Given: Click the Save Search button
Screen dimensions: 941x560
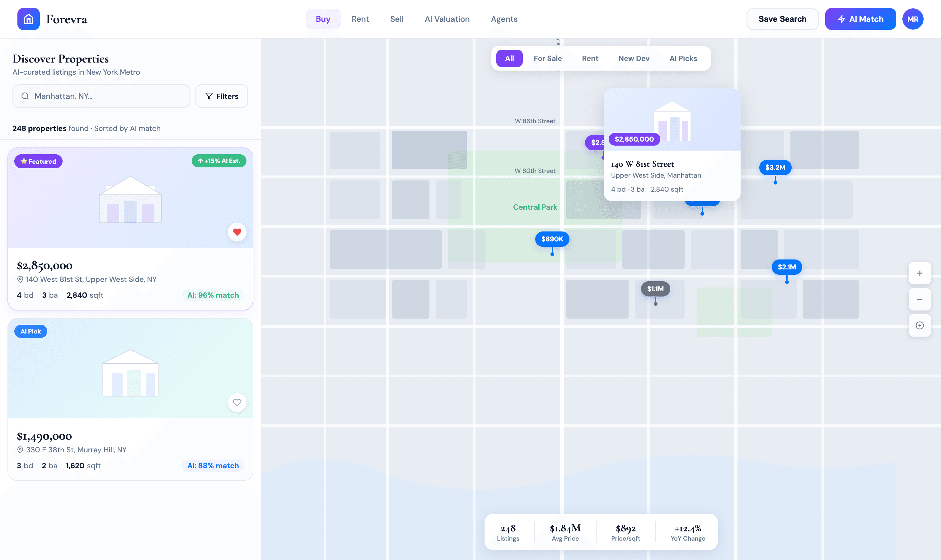Looking at the screenshot, I should tap(782, 19).
